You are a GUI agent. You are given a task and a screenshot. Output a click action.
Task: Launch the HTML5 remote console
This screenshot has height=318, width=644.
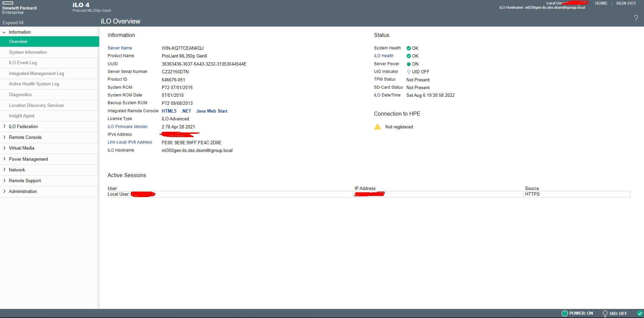169,111
